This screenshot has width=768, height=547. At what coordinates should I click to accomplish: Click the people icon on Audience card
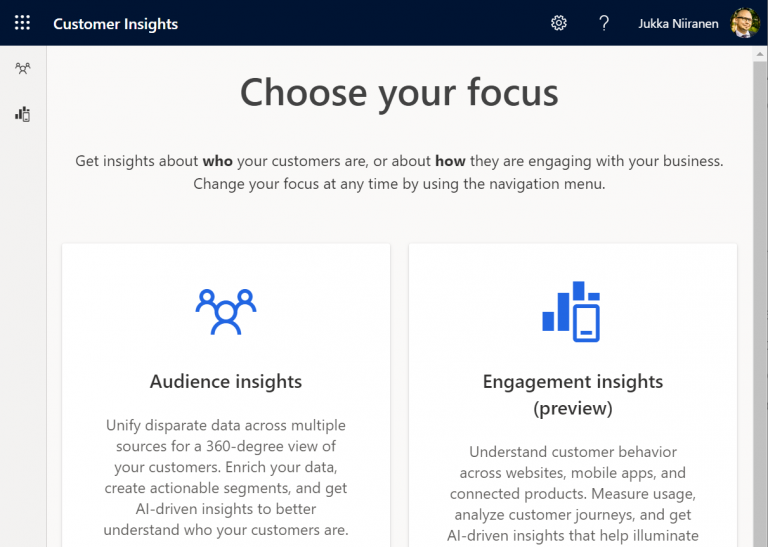pyautogui.click(x=226, y=311)
